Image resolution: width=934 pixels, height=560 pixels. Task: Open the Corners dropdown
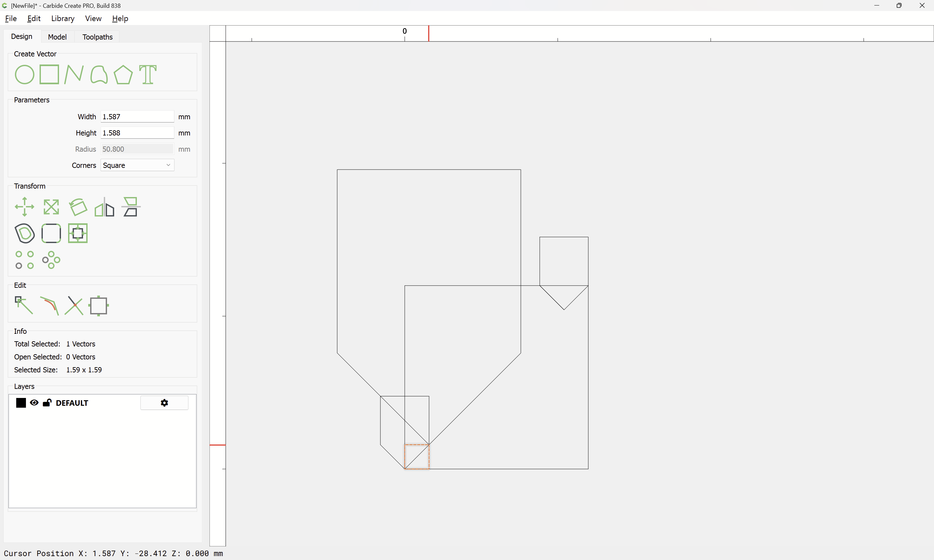[137, 165]
